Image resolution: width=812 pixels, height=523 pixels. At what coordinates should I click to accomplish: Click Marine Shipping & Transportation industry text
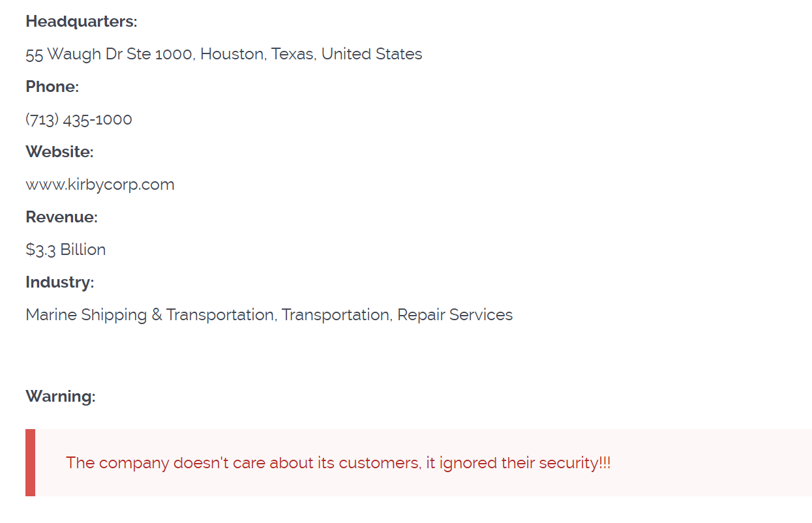(150, 315)
